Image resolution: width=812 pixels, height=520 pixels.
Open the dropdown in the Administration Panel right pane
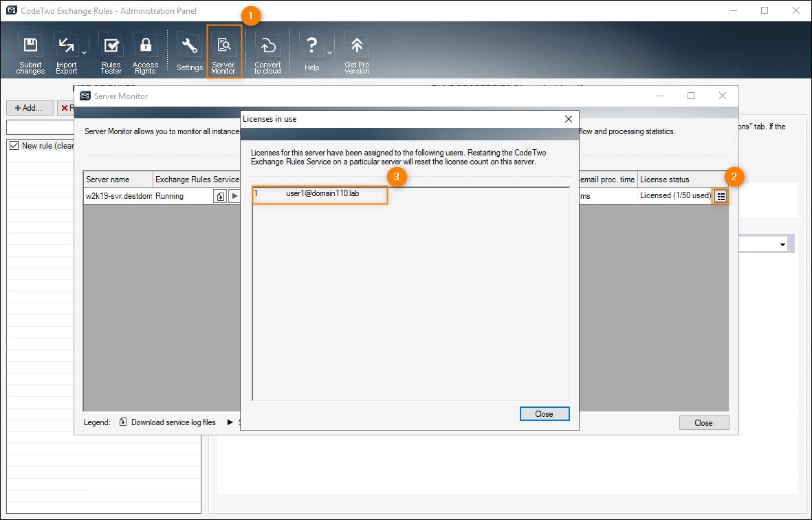(782, 244)
